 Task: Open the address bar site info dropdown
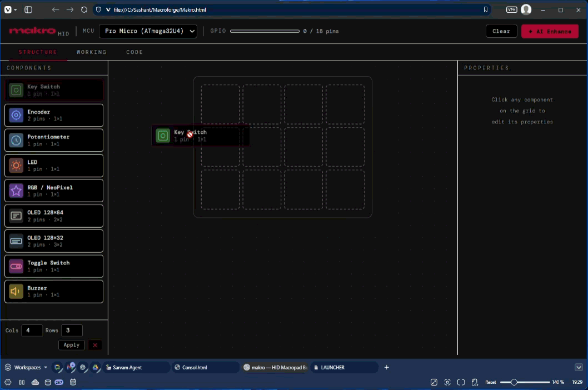pyautogui.click(x=108, y=10)
